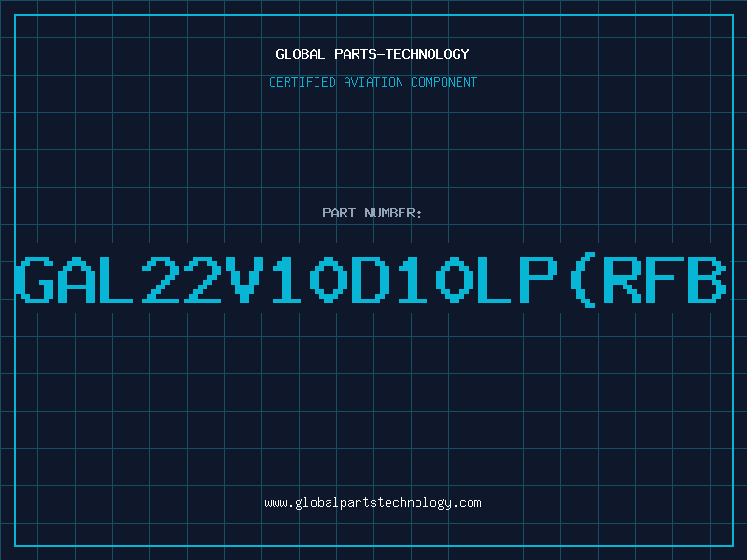Click the word CERTIFIED in the subtitle
The width and height of the screenshot is (747, 560).
[x=302, y=82]
